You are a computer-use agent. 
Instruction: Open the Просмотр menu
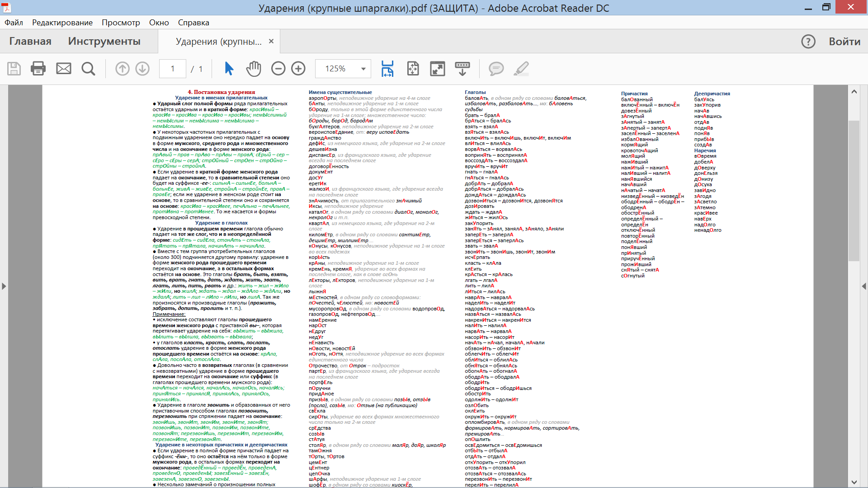click(121, 23)
